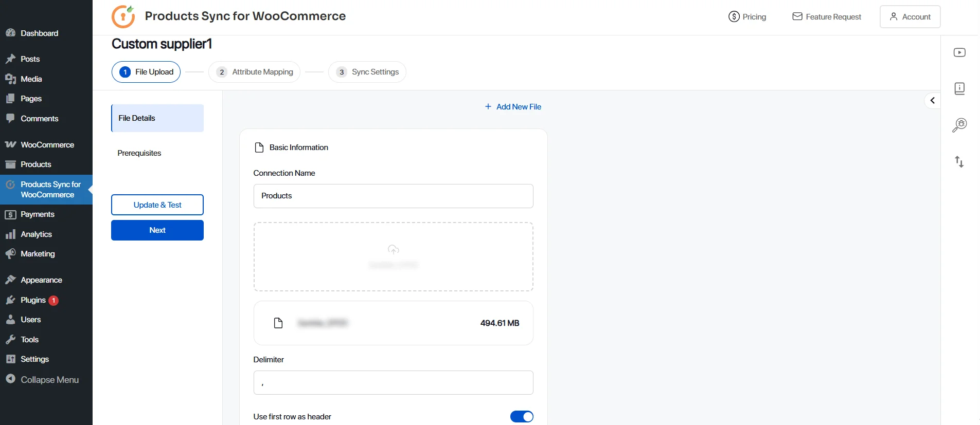Click the Products Sync for WooCommerce logo

pos(123,16)
